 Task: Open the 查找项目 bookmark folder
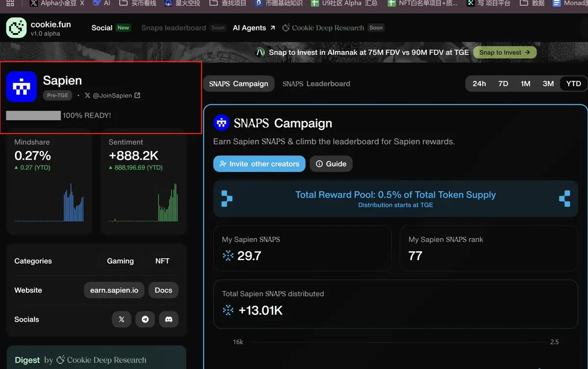pyautogui.click(x=227, y=3)
